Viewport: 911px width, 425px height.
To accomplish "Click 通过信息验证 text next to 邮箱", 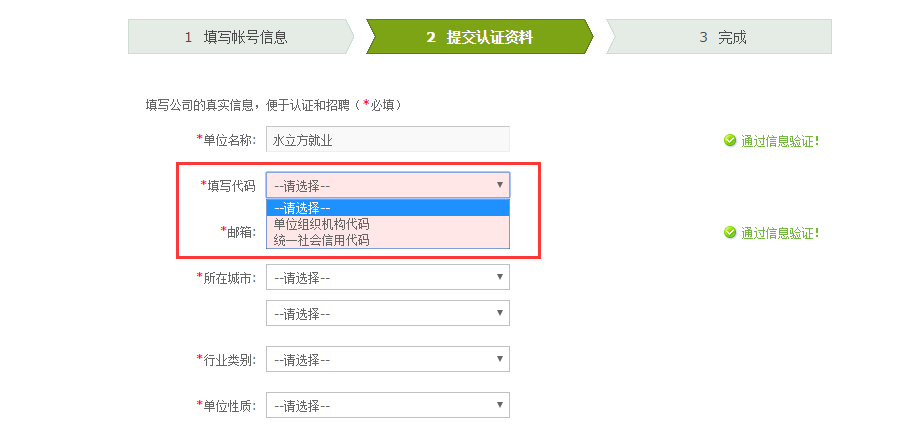I will (x=780, y=233).
